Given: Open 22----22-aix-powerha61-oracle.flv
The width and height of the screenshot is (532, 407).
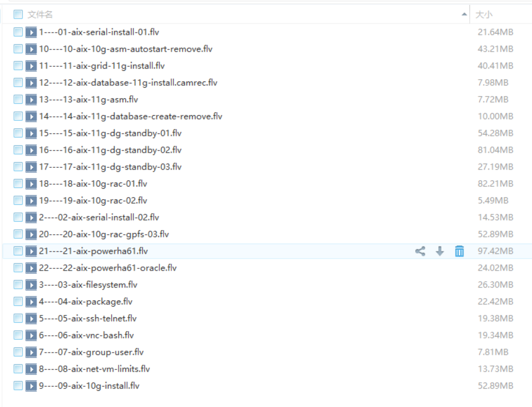Looking at the screenshot, I should pyautogui.click(x=107, y=268).
